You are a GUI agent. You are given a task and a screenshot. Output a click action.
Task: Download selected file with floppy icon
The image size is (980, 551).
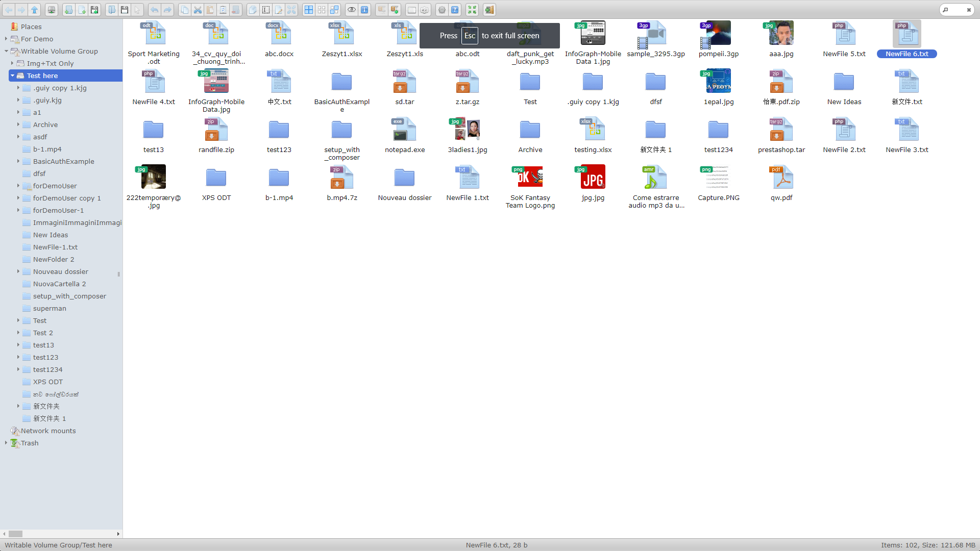(x=125, y=10)
